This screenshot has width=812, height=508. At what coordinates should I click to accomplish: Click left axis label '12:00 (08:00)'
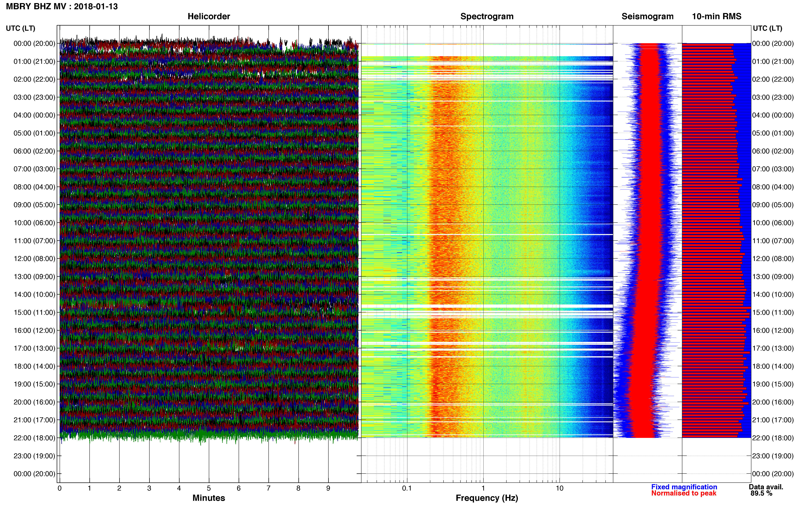34,259
